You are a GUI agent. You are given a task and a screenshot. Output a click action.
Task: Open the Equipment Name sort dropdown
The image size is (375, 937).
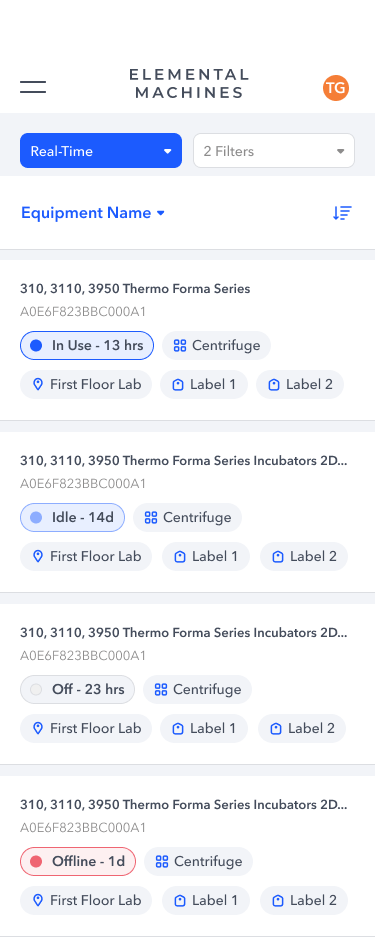pyautogui.click(x=93, y=213)
